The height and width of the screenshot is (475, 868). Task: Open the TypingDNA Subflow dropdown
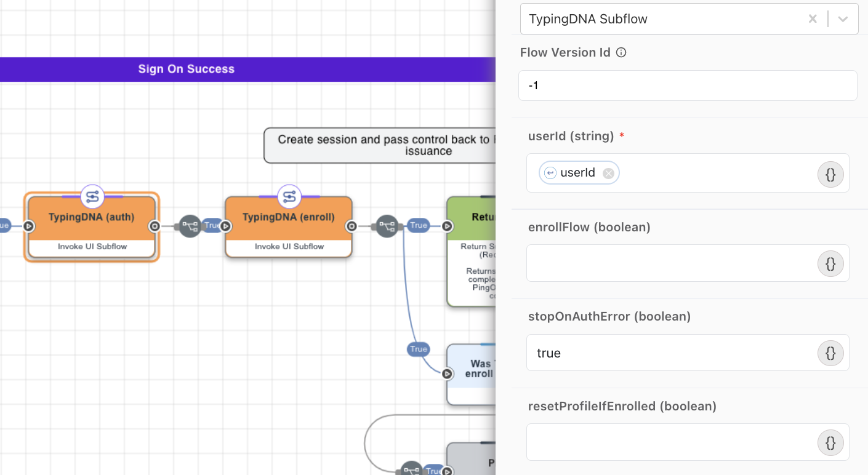843,19
